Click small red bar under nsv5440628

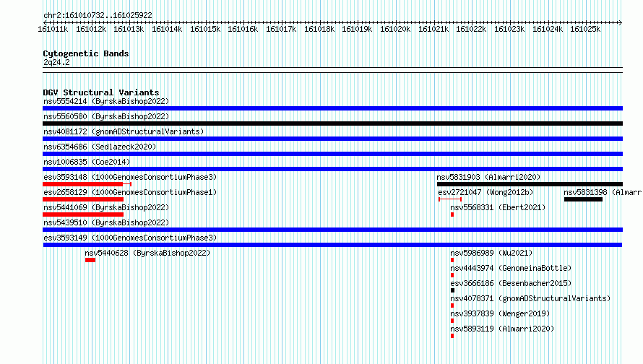90,260
